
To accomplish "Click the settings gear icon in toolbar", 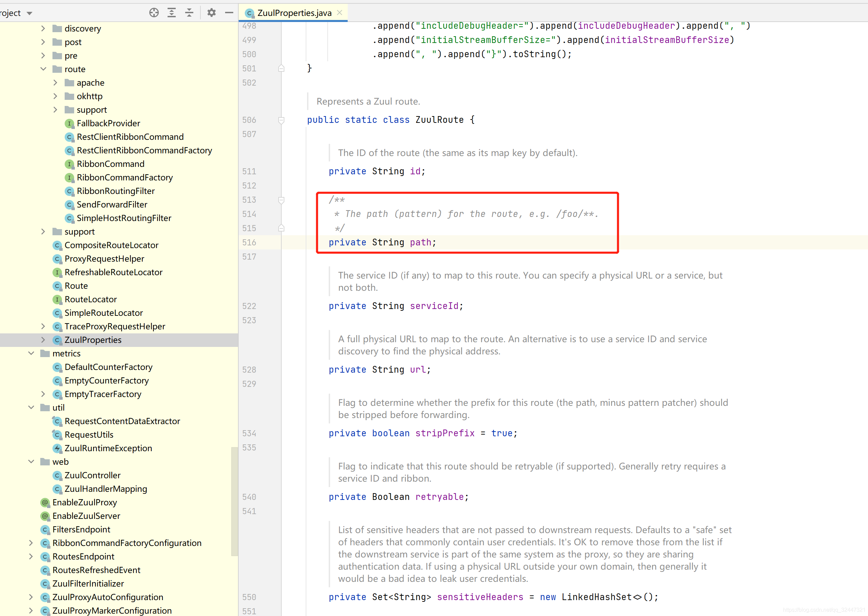I will tap(211, 12).
